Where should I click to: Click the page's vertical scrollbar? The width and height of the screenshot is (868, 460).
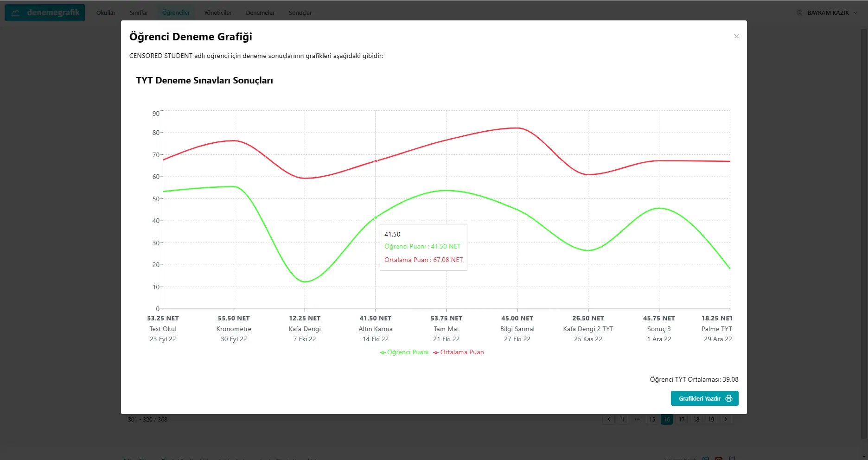click(x=864, y=232)
